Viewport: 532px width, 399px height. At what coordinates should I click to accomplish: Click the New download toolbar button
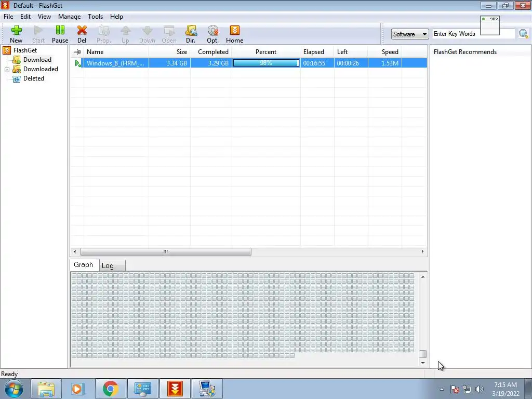[16, 34]
